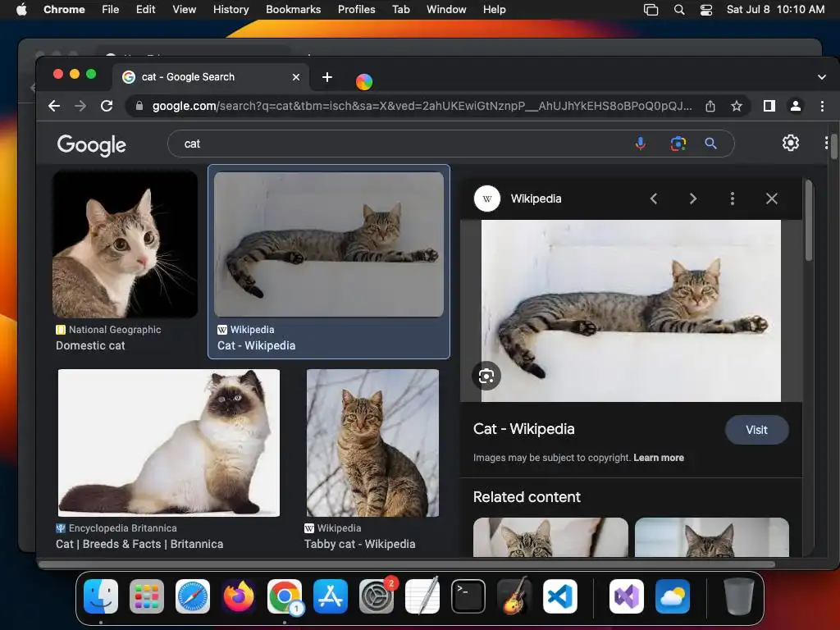Click the Chrome forward arrow button
The width and height of the screenshot is (840, 630).
click(x=80, y=106)
